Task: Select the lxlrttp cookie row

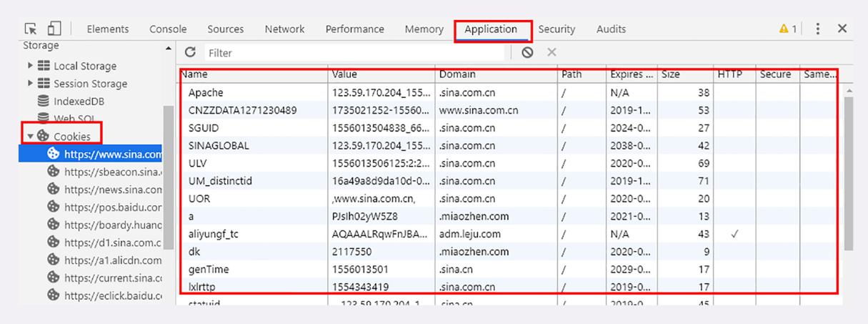Action: pyautogui.click(x=508, y=287)
